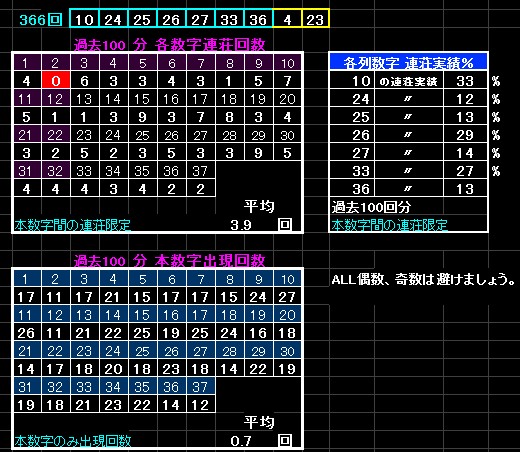Click the blue 各列数字 連荘実績% header

click(408, 62)
